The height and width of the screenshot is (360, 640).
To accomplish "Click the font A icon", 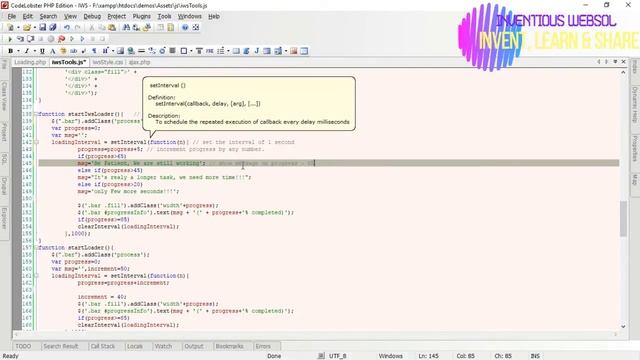I will point(53,51).
